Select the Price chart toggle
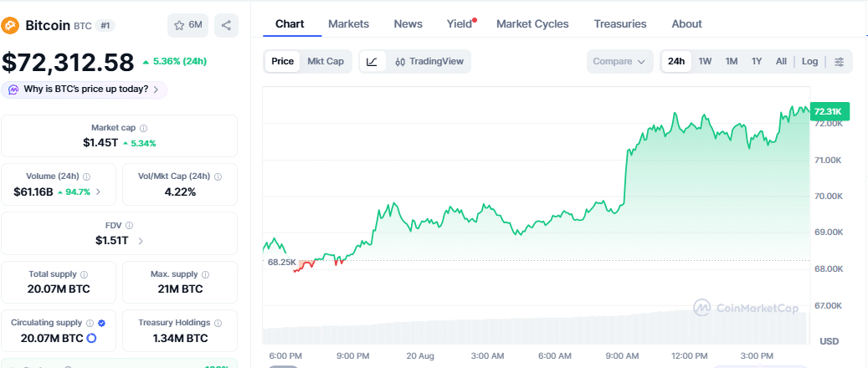The image size is (868, 368). pos(282,61)
